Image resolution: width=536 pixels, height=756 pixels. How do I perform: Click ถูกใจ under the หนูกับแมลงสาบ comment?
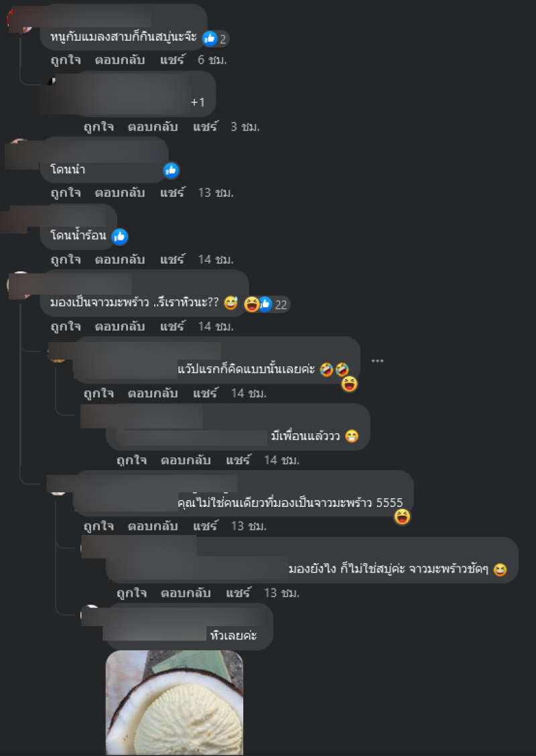pyautogui.click(x=66, y=60)
